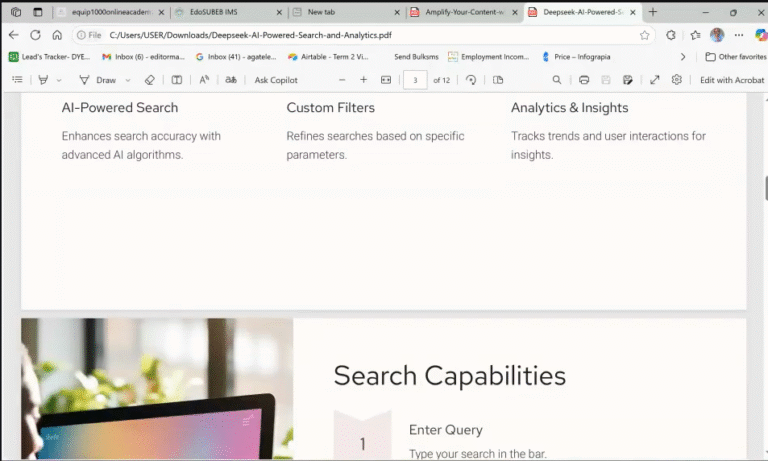This screenshot has height=461, width=768.
Task: Toggle the PDF table of contents panel
Action: (x=18, y=79)
